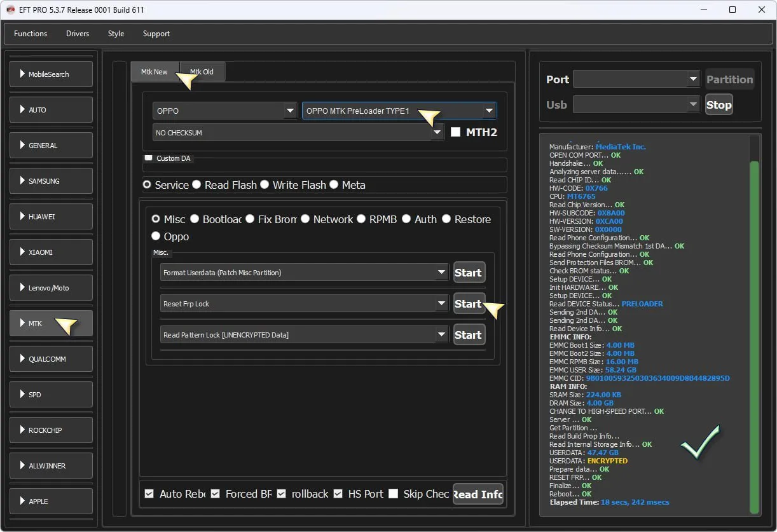The width and height of the screenshot is (777, 532).
Task: Click the arrow icon on QUALCOMM button
Action: point(22,359)
